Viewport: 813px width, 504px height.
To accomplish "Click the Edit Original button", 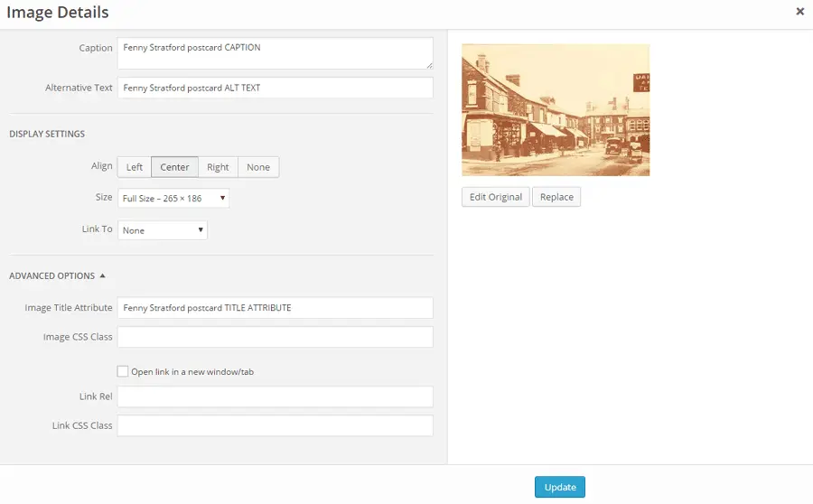I will point(496,197).
